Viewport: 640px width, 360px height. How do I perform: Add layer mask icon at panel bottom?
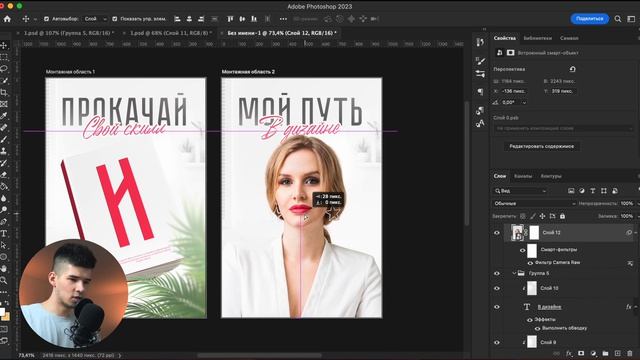(x=581, y=353)
